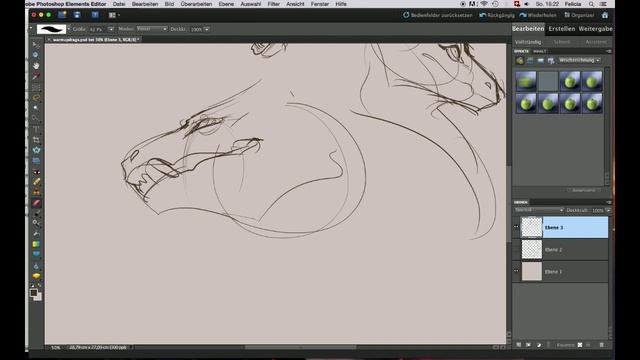The width and height of the screenshot is (640, 360).
Task: Switch to the Erstellen tab
Action: pos(562,29)
